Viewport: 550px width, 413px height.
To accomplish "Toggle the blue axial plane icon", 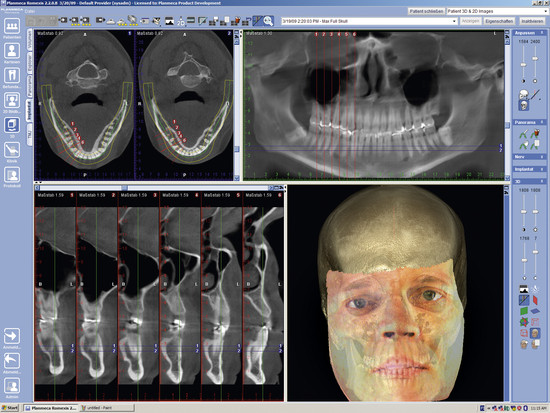I will click(x=535, y=311).
